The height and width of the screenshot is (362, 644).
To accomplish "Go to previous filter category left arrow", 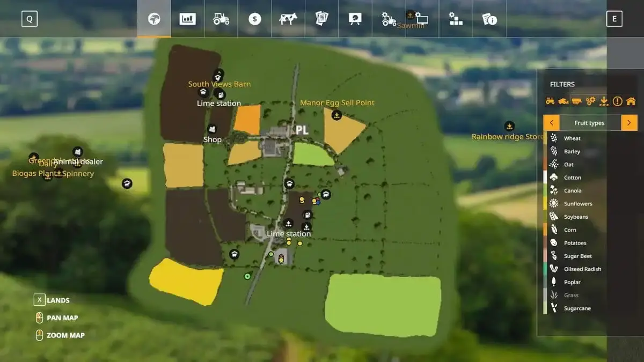I will [551, 123].
